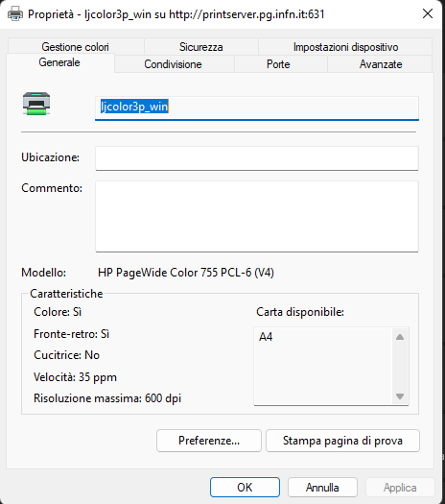Screen dimensions: 445x504
Task: Switch to Gestione colori tab
Action: tap(76, 47)
